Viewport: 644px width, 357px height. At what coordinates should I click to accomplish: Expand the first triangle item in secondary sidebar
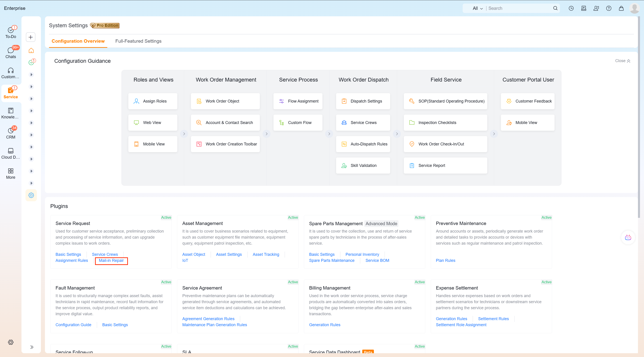click(31, 74)
